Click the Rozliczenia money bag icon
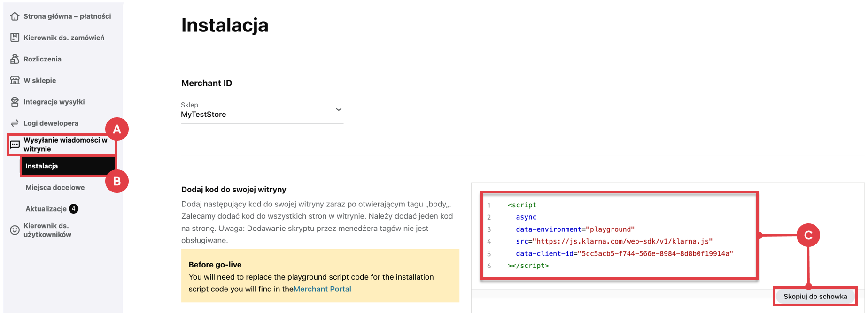The image size is (868, 313). tap(15, 59)
